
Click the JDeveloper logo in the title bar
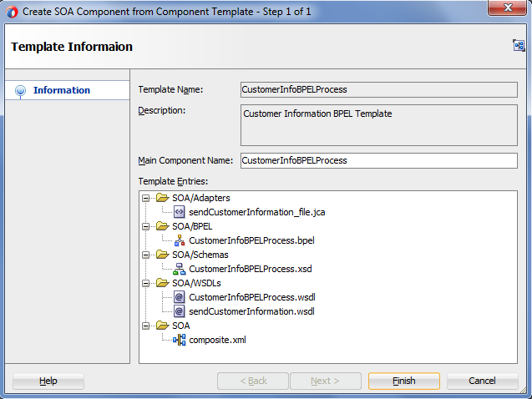[x=12, y=12]
